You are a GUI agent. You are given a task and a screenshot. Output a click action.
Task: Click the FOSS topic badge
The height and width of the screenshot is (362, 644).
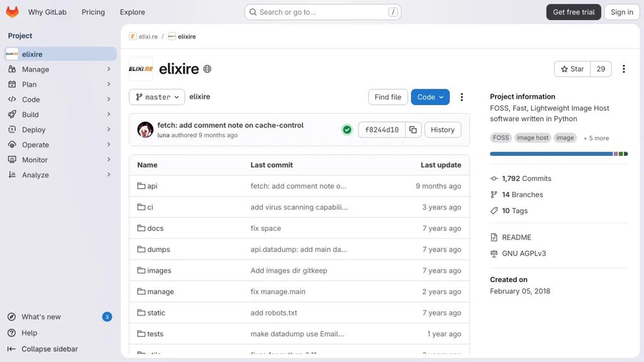click(x=501, y=138)
